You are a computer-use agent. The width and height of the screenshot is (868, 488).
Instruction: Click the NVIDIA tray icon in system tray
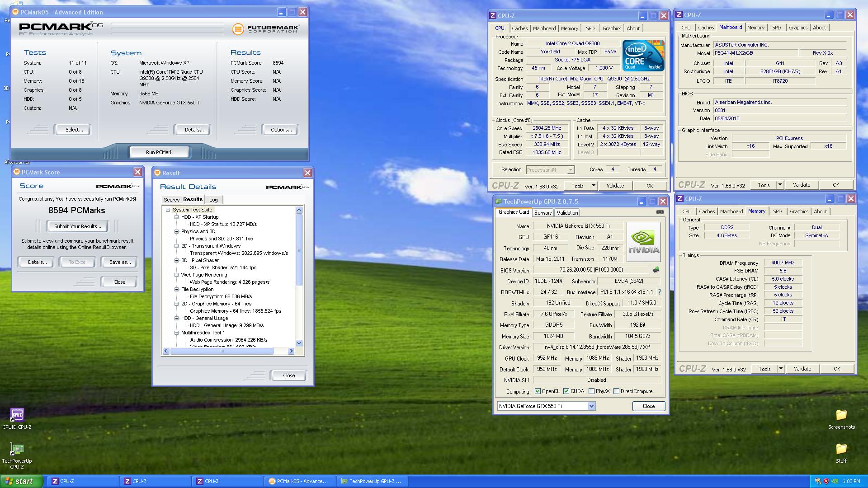coord(835,481)
